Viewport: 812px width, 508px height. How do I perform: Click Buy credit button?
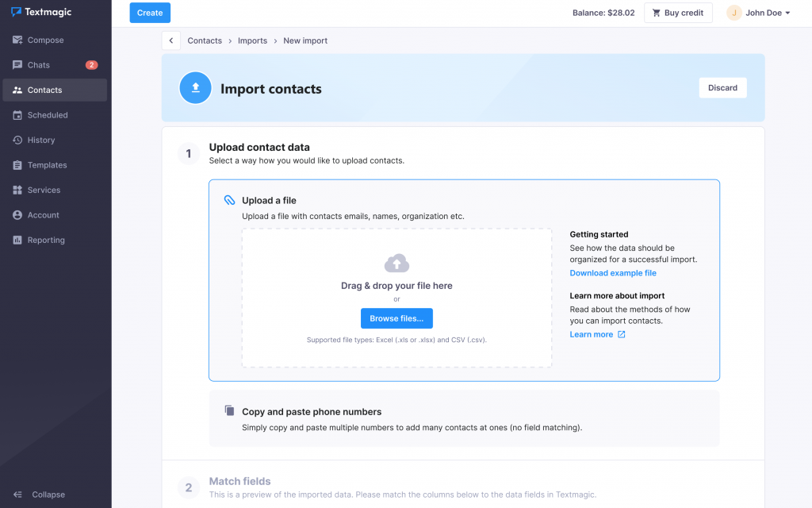click(677, 13)
